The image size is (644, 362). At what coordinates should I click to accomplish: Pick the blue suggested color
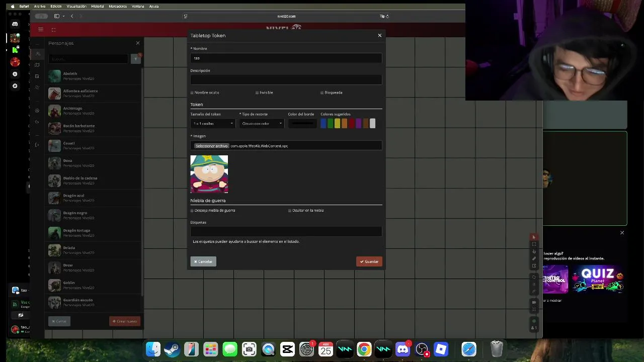click(x=323, y=123)
